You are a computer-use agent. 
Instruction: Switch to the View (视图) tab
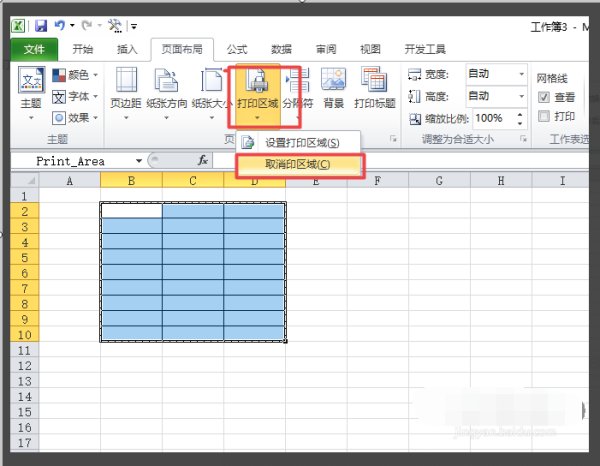pyautogui.click(x=370, y=49)
